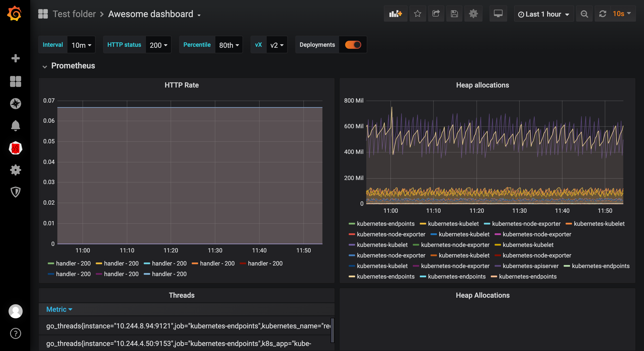This screenshot has width=644, height=351.
Task: Click the orange handler - 200 legend label
Action: [x=217, y=263]
